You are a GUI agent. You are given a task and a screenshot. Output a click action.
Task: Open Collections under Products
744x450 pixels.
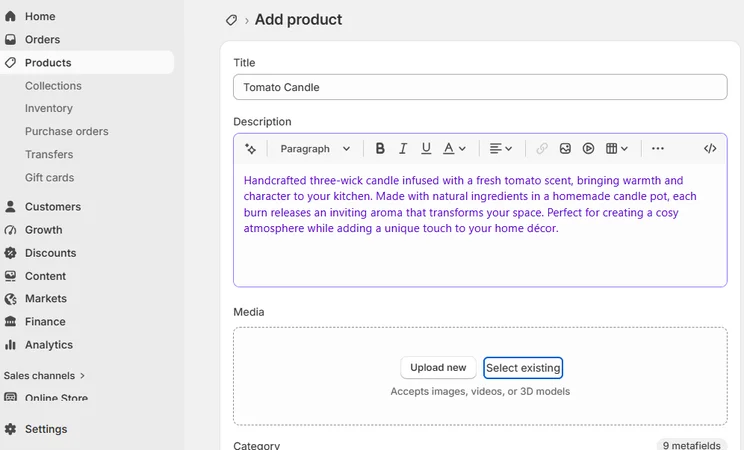[x=53, y=86]
